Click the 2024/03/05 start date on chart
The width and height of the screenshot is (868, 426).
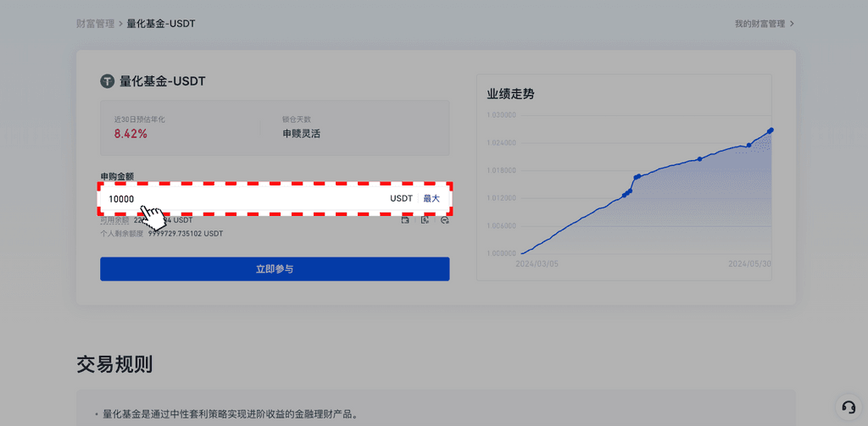[537, 264]
